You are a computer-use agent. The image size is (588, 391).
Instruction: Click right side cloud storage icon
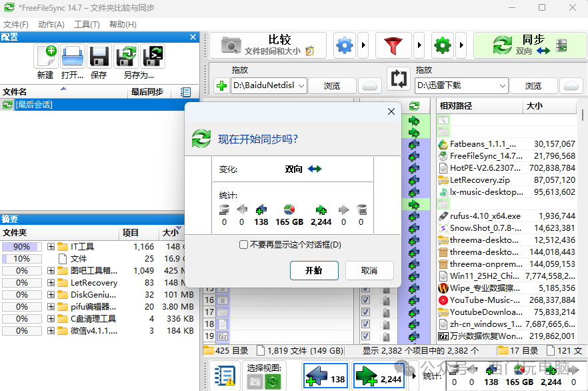point(571,85)
